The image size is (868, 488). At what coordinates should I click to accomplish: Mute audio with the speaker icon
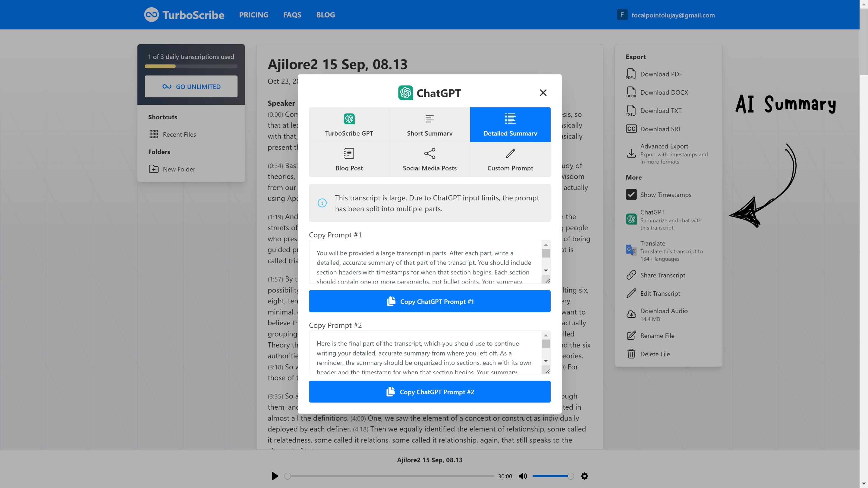point(523,476)
